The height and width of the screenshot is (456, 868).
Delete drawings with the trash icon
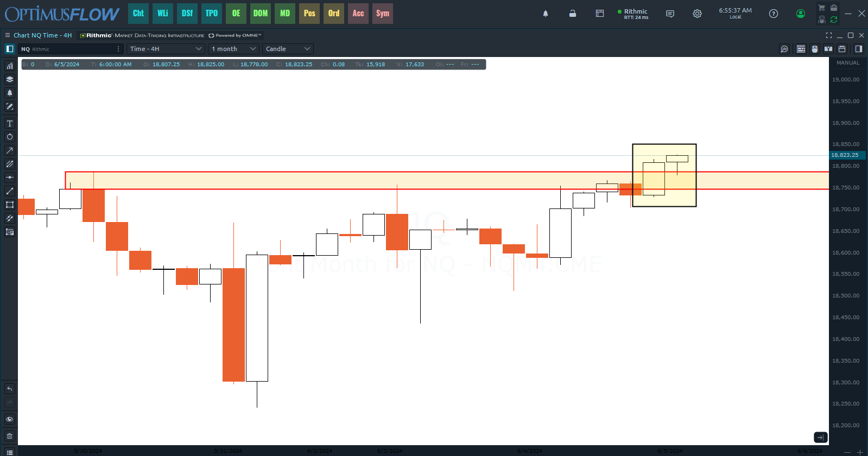[x=9, y=436]
